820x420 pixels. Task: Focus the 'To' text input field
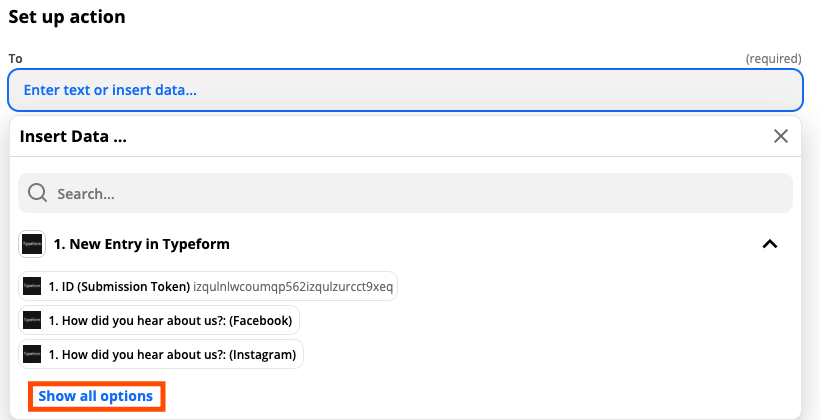(x=405, y=90)
